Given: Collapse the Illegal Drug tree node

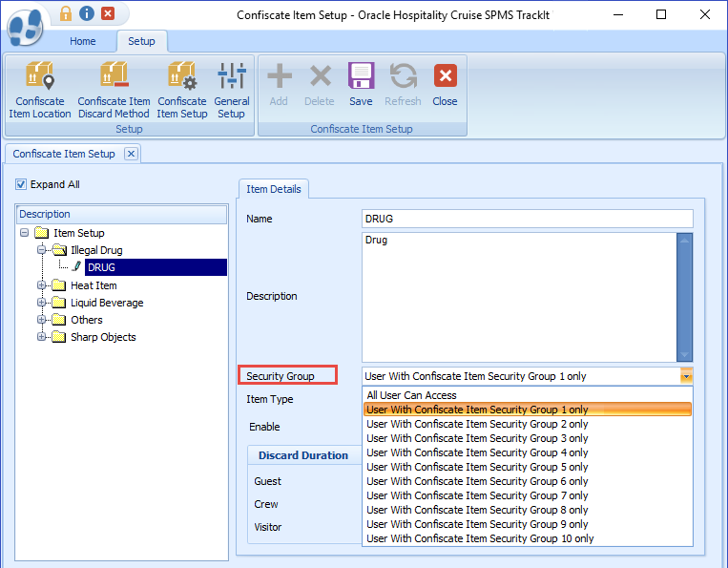Looking at the screenshot, I should (x=41, y=250).
